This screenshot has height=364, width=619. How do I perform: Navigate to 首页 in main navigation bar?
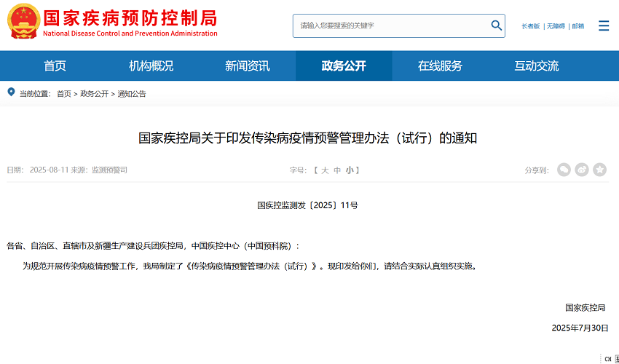pos(55,66)
